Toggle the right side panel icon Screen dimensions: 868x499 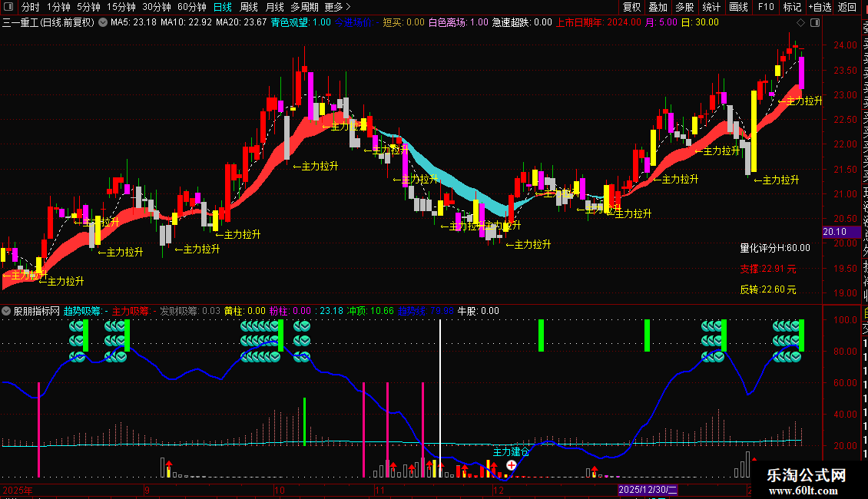pyautogui.click(x=815, y=23)
